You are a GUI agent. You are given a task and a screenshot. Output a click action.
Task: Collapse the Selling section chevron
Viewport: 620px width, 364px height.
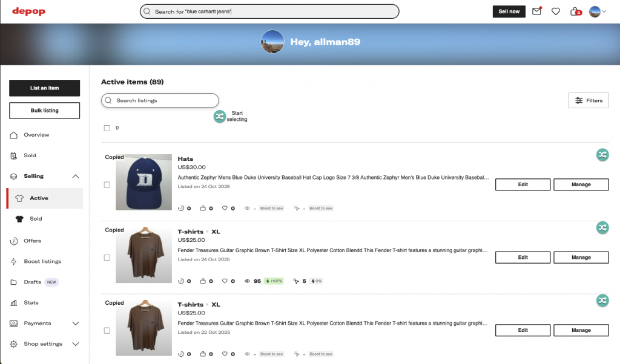(75, 176)
